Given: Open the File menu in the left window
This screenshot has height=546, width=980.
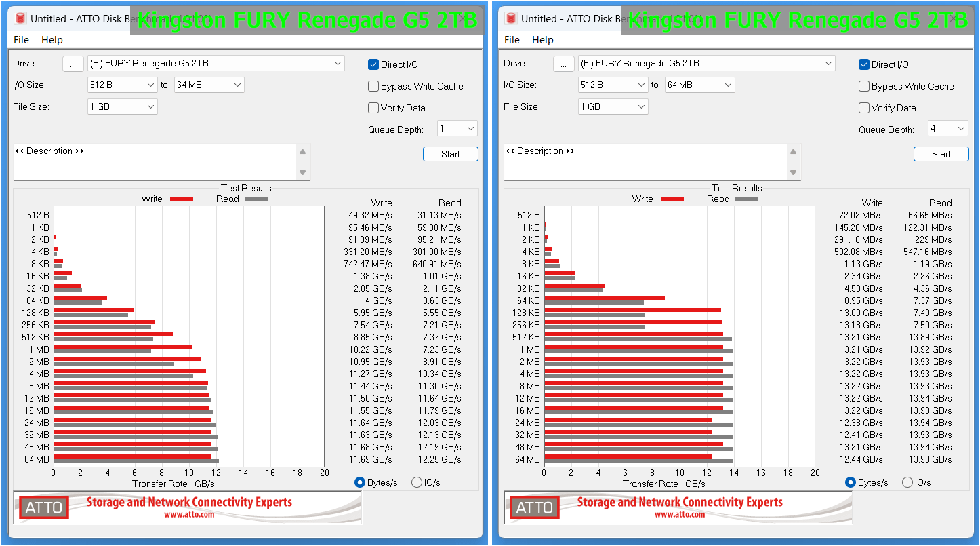Looking at the screenshot, I should pos(21,40).
